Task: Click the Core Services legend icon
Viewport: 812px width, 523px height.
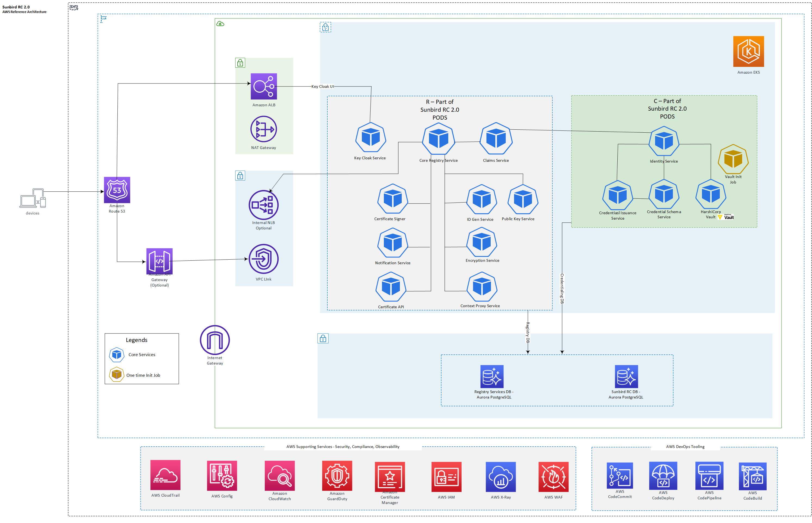Action: coord(116,354)
